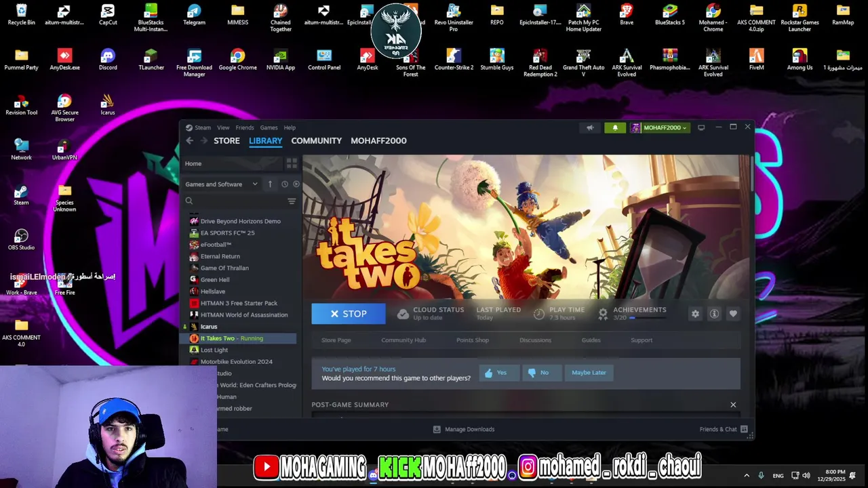Stop the running It Takes Two game
Screen dimensions: 868x488
(x=349, y=314)
